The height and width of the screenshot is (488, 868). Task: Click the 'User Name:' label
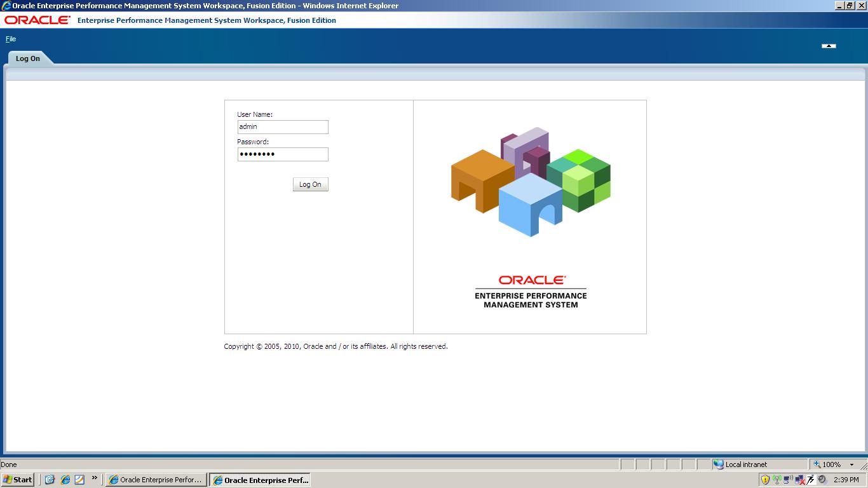coord(255,114)
